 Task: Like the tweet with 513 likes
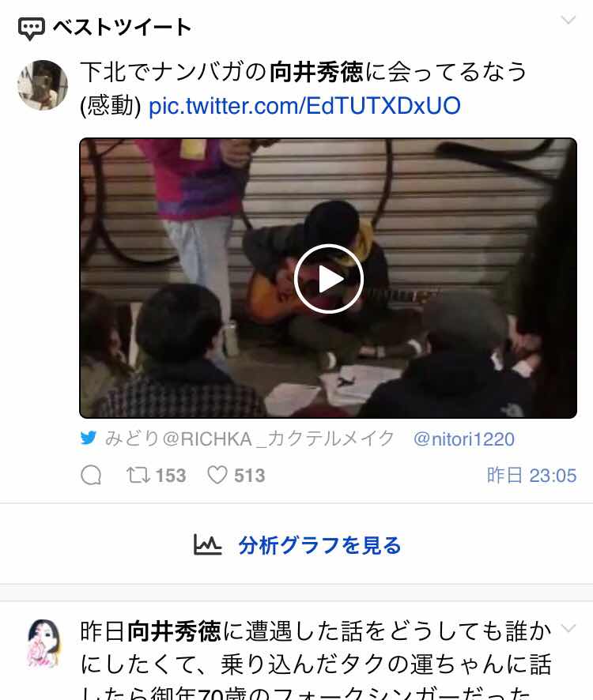tap(217, 475)
